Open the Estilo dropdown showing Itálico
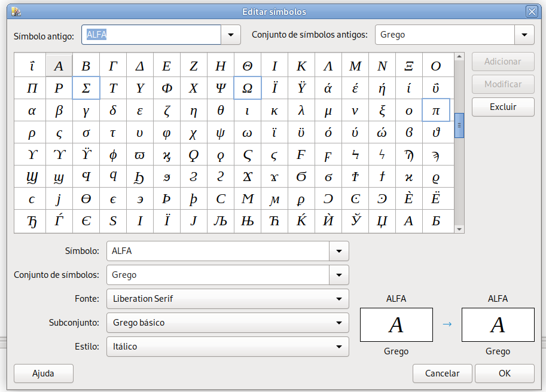This screenshot has height=392, width=546. (228, 347)
